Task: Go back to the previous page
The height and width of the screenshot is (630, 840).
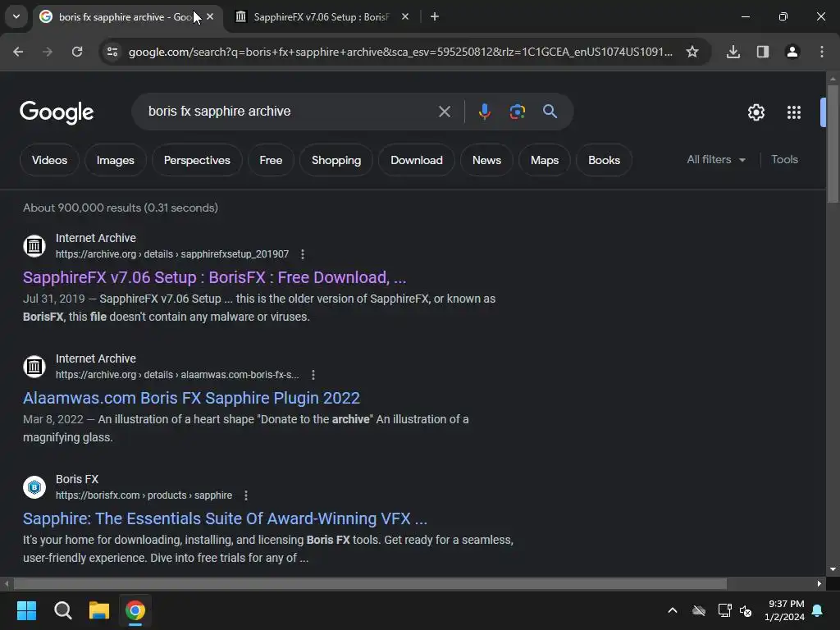Action: point(18,52)
